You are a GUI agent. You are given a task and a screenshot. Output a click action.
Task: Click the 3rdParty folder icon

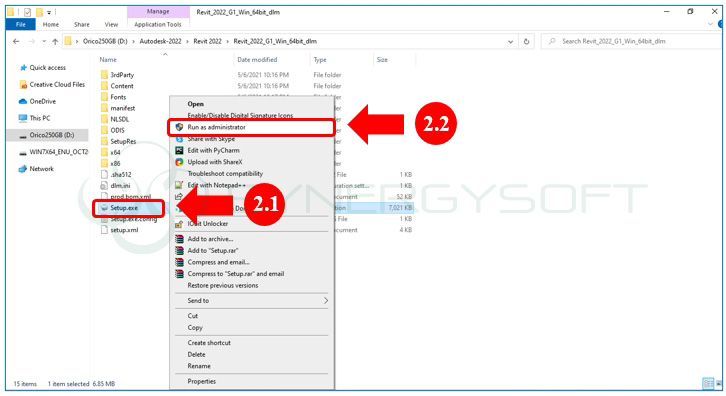click(104, 75)
